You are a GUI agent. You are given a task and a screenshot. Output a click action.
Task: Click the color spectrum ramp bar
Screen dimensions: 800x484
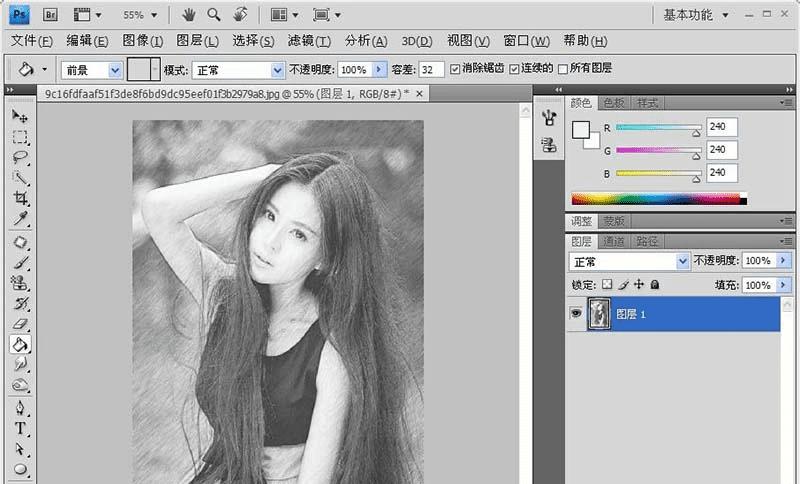pos(658,199)
